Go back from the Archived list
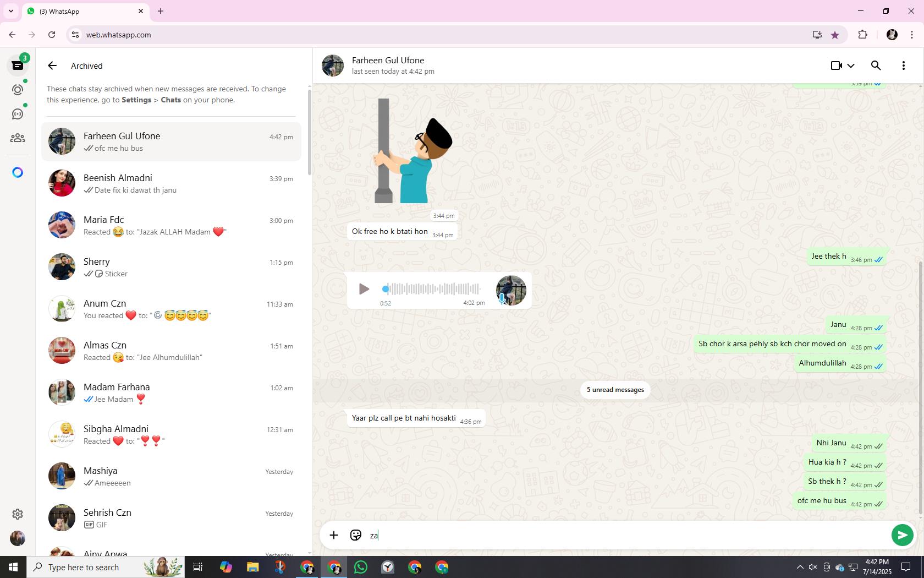Screen dimensions: 924x578 coord(52,66)
